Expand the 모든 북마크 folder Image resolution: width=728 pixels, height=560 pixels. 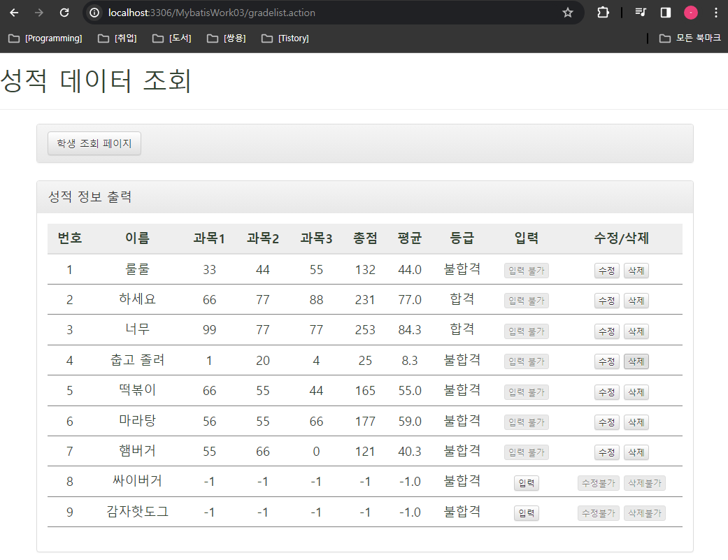point(690,38)
